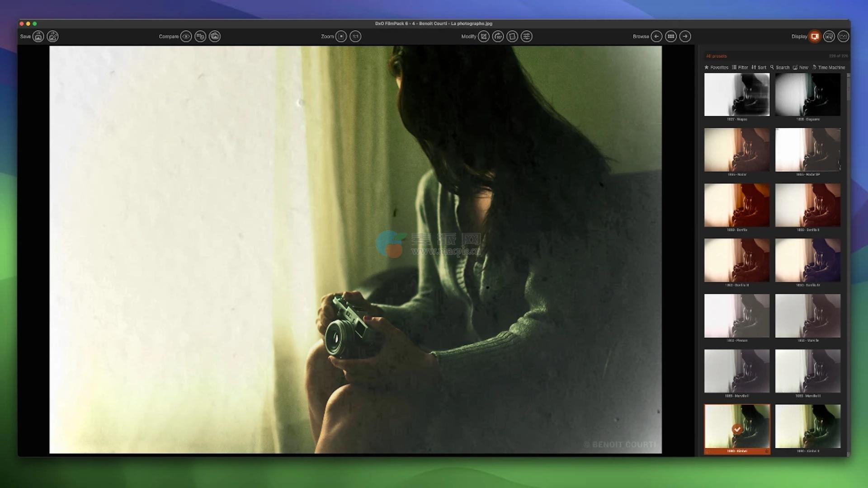
Task: Expand the All presets header
Action: pos(717,56)
